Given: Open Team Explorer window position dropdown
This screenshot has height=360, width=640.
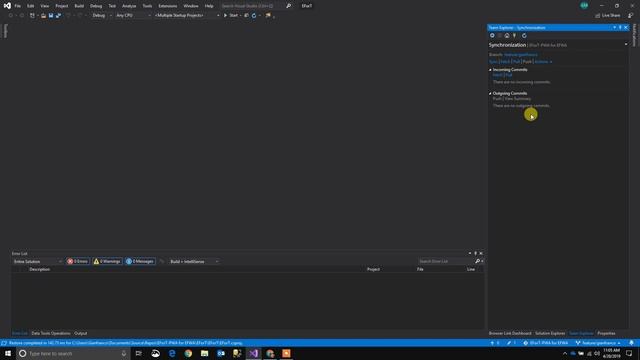Looking at the screenshot, I should pyautogui.click(x=614, y=27).
